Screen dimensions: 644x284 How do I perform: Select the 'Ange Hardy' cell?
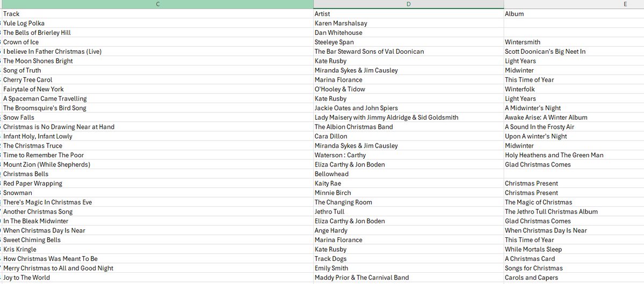click(x=409, y=231)
